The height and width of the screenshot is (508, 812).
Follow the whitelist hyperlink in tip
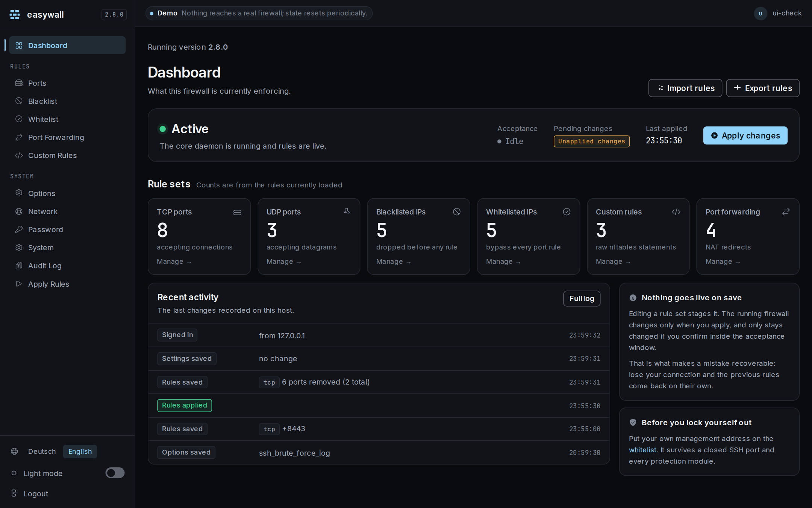click(642, 450)
